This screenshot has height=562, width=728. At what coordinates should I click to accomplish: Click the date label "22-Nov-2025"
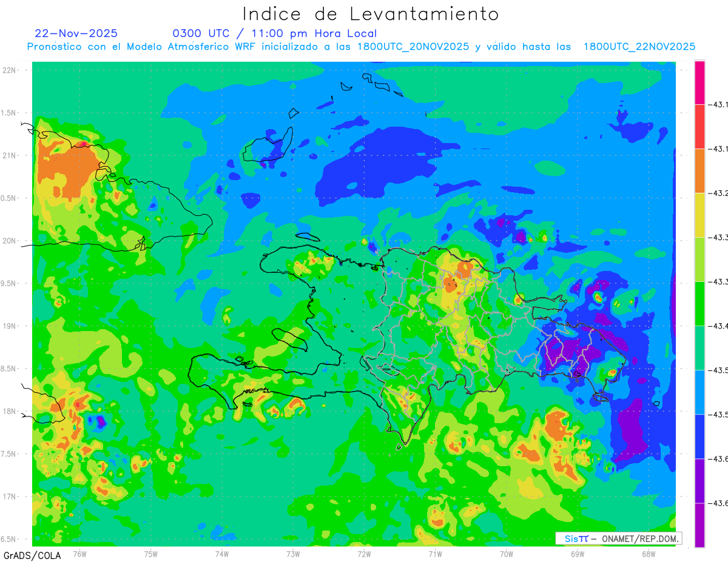coord(76,33)
